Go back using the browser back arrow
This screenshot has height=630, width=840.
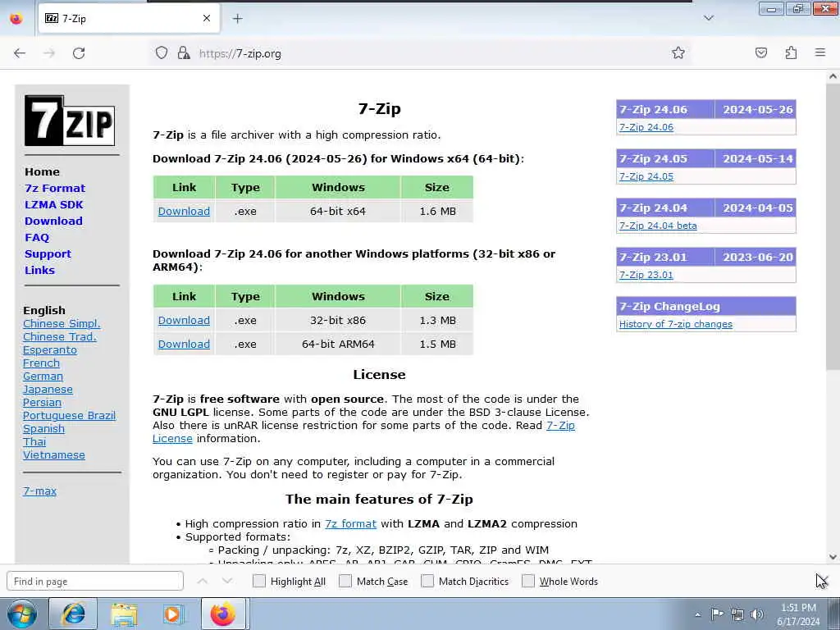click(x=20, y=53)
